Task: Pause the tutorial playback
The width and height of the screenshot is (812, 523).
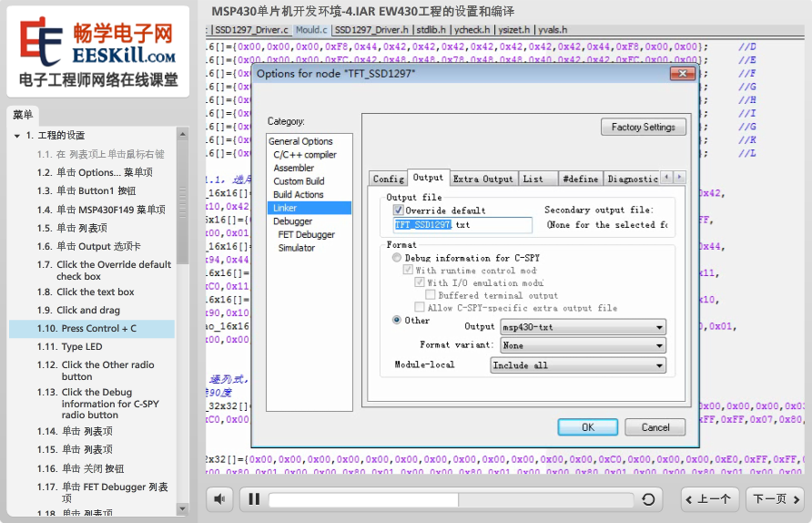Action: (254, 499)
